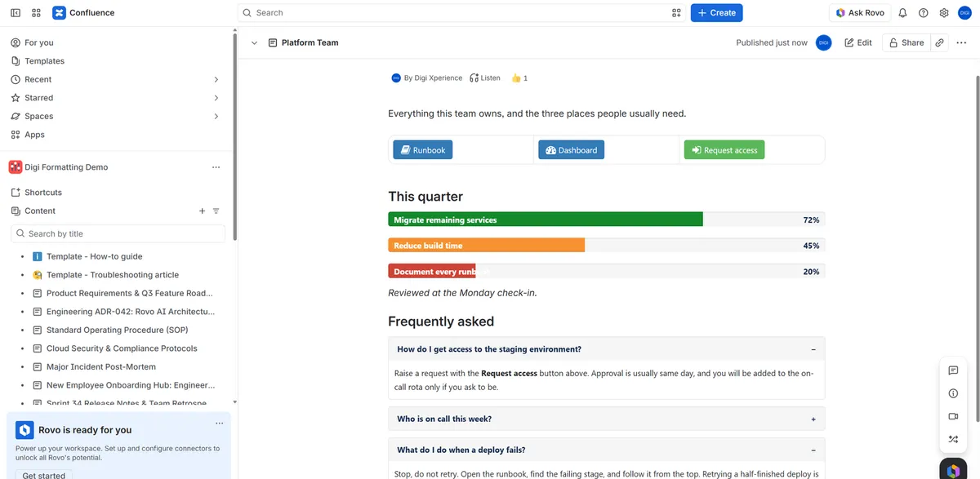The width and height of the screenshot is (980, 479).
Task: Click the Listen headphones button
Action: click(485, 78)
